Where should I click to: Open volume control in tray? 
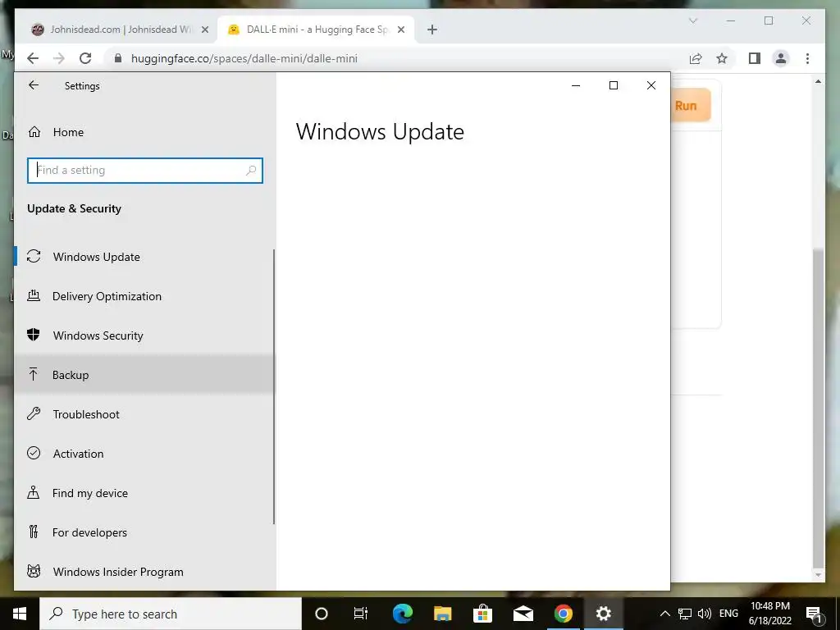pos(705,614)
